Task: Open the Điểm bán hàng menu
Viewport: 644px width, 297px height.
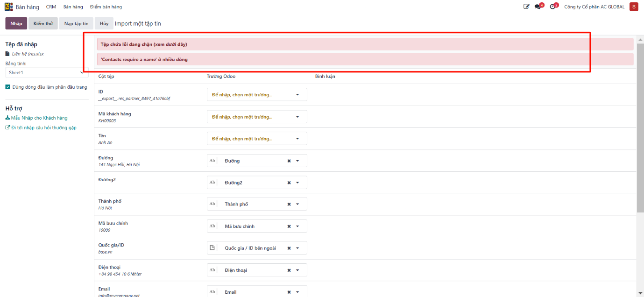Action: 106,7
